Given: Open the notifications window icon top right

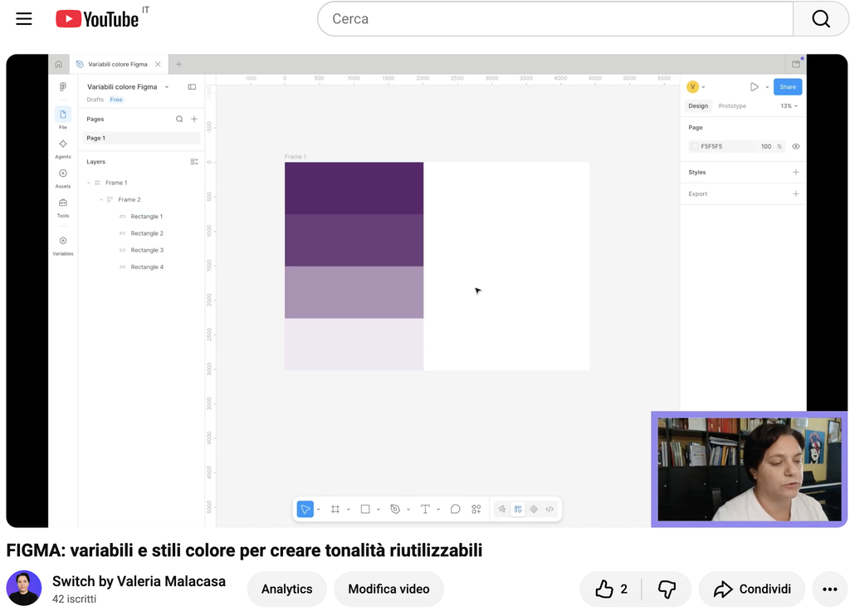Looking at the screenshot, I should coord(796,63).
